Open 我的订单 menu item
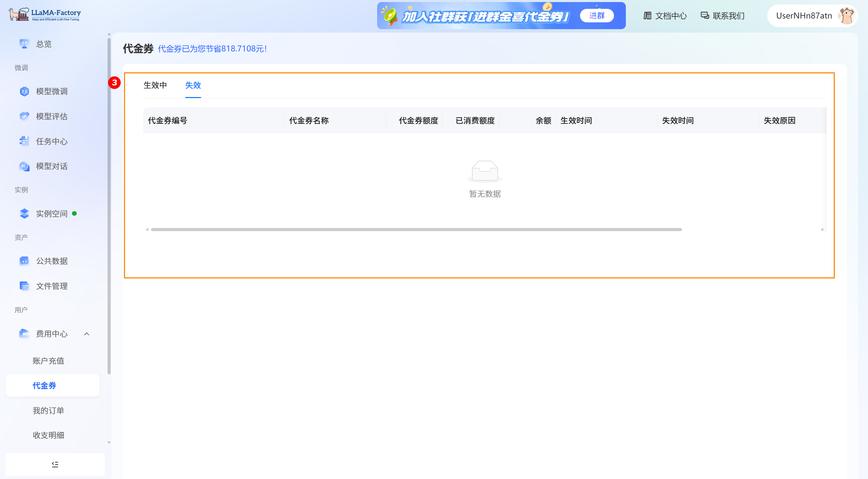This screenshot has height=479, width=868. pos(48,410)
